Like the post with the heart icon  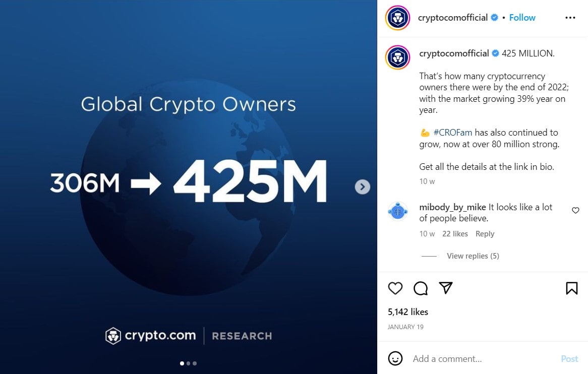tap(395, 288)
